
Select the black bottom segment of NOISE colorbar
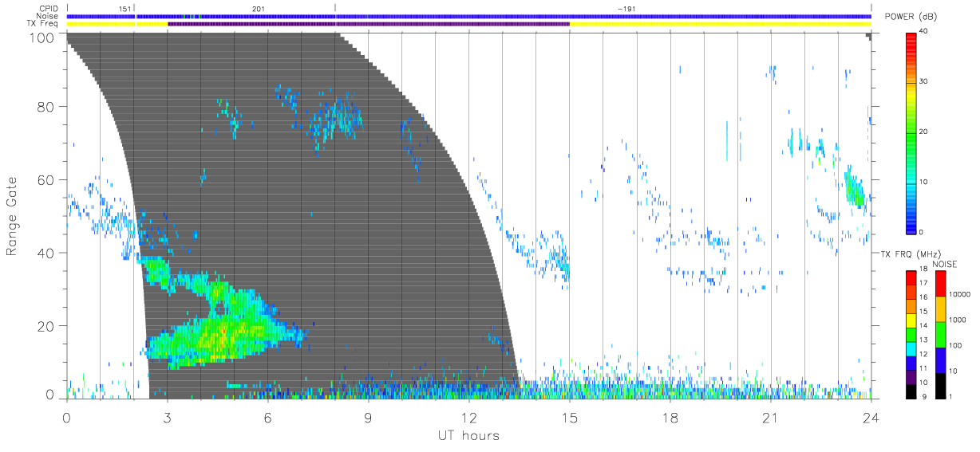click(940, 384)
